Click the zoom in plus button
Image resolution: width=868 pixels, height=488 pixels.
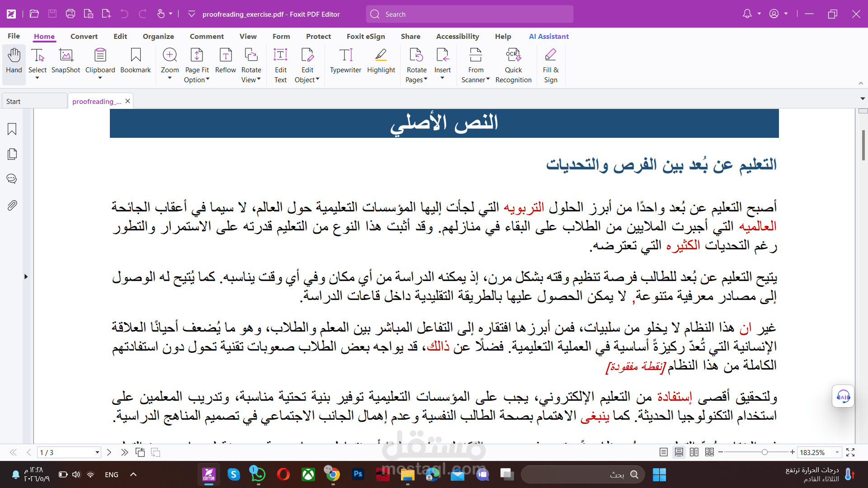793,452
